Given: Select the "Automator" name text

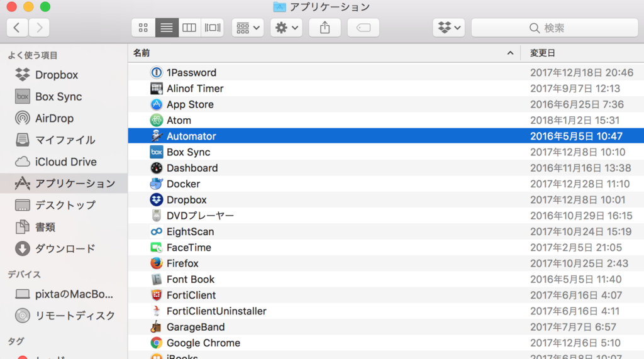Looking at the screenshot, I should click(x=191, y=136).
